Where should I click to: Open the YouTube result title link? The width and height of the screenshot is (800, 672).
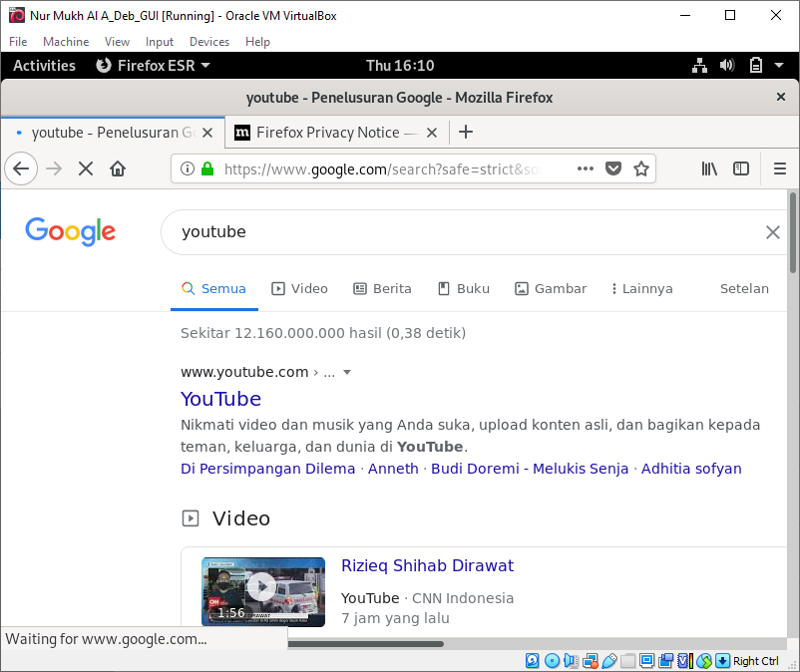pos(220,399)
